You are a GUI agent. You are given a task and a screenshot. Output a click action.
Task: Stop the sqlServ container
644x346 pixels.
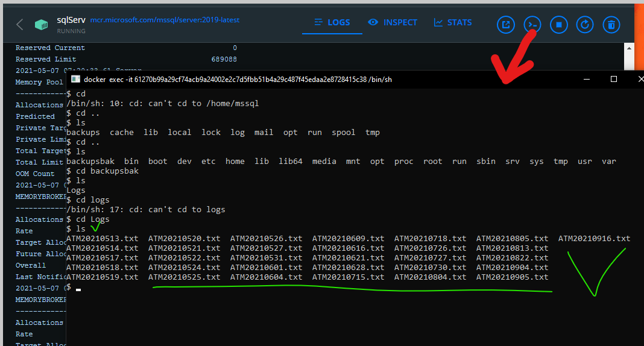[x=558, y=25]
